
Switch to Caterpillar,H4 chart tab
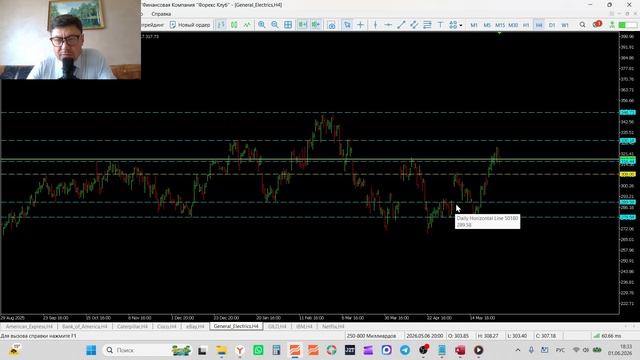point(132,327)
